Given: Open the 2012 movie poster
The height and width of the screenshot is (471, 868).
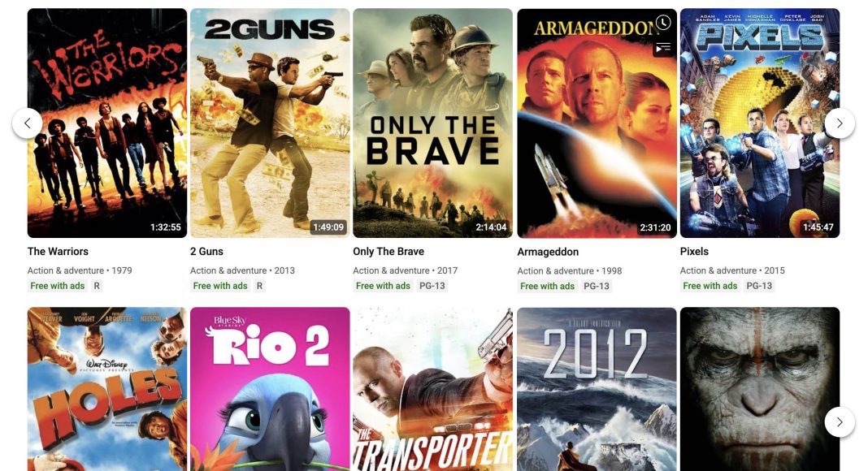Looking at the screenshot, I should click(x=597, y=389).
